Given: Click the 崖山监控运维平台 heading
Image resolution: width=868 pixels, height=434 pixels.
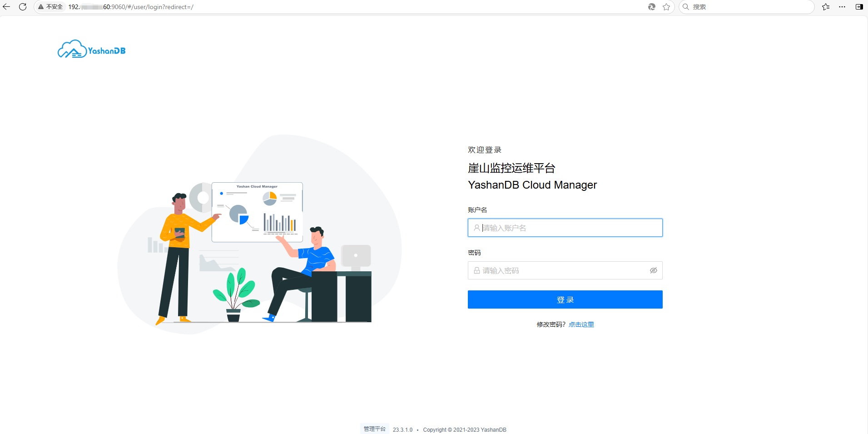Looking at the screenshot, I should (x=511, y=168).
